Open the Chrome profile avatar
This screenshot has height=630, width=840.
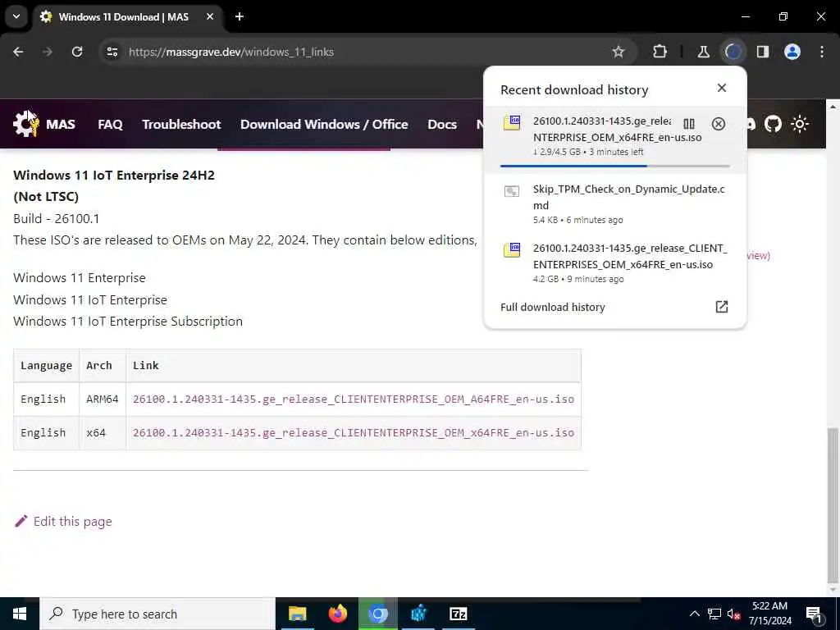coord(792,52)
